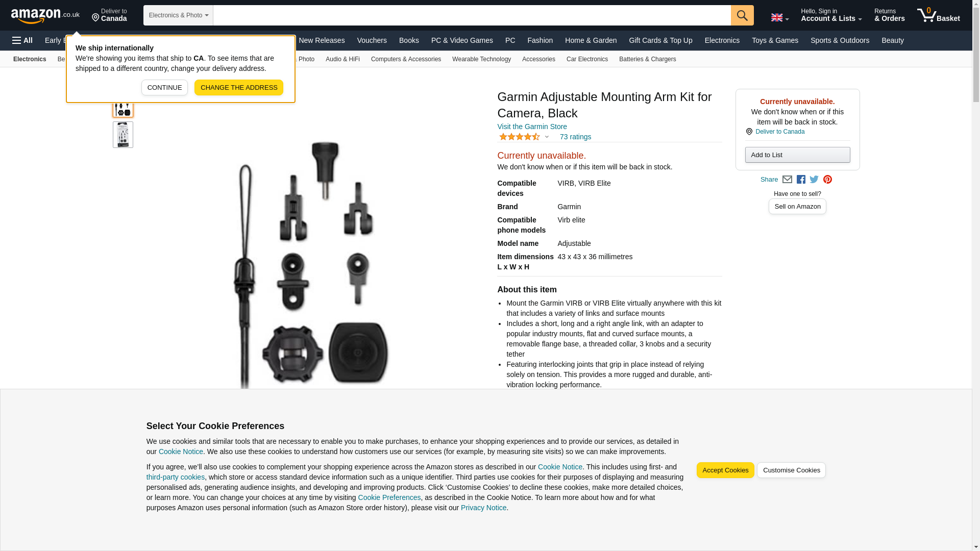Open the New Releases navigation item
Viewport: 980px width, 551px height.
(x=322, y=40)
